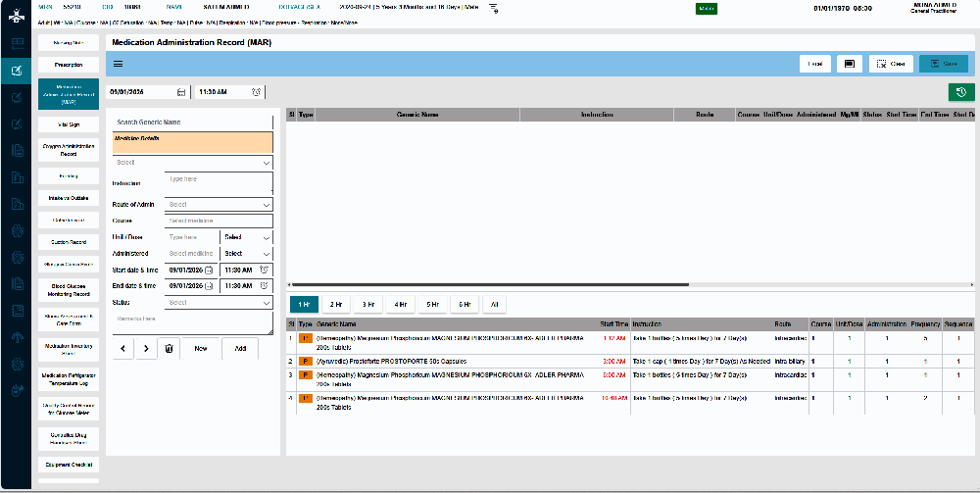Image resolution: width=980 pixels, height=493 pixels.
Task: Click the orange P badge in row 2 Prostoforte
Action: [x=306, y=361]
